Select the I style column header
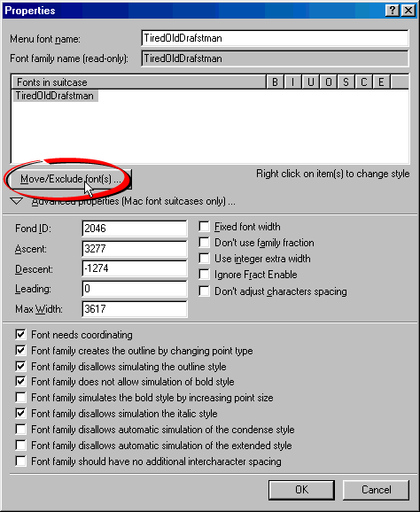 click(x=293, y=82)
